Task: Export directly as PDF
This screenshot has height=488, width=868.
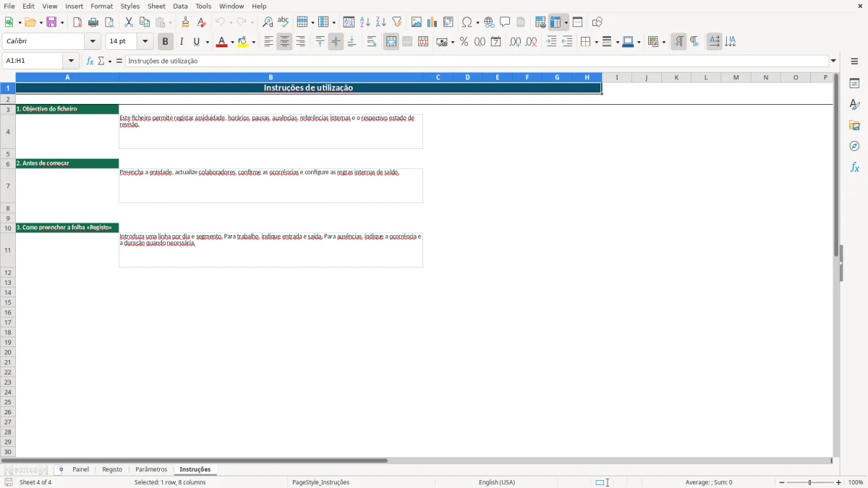Action: pyautogui.click(x=77, y=22)
